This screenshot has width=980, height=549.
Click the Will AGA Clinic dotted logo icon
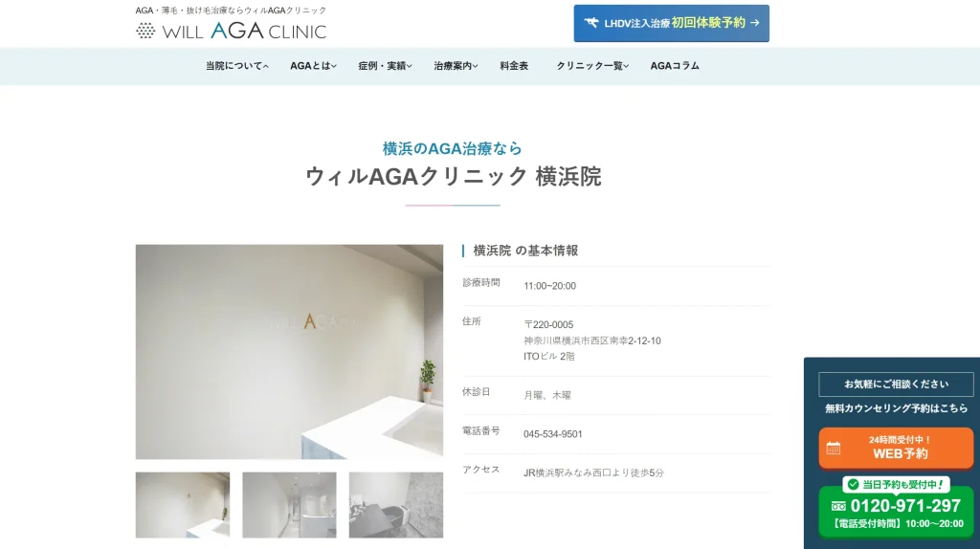click(x=145, y=31)
